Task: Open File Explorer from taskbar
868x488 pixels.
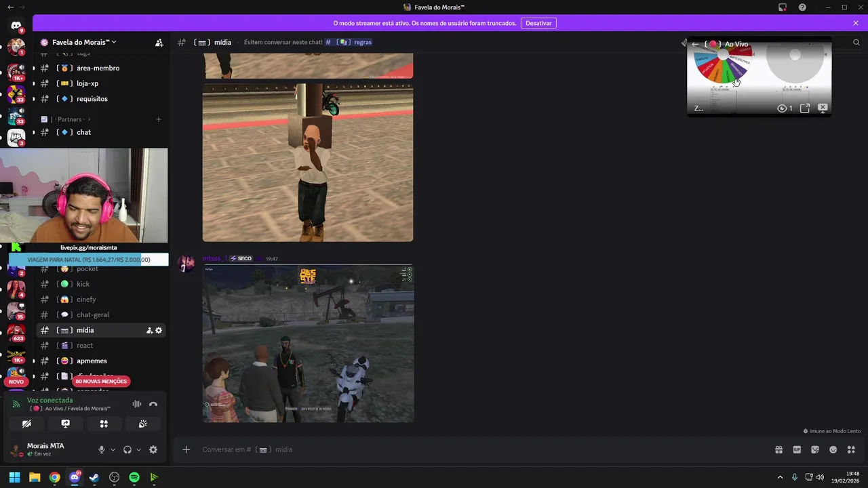Action: click(x=35, y=477)
